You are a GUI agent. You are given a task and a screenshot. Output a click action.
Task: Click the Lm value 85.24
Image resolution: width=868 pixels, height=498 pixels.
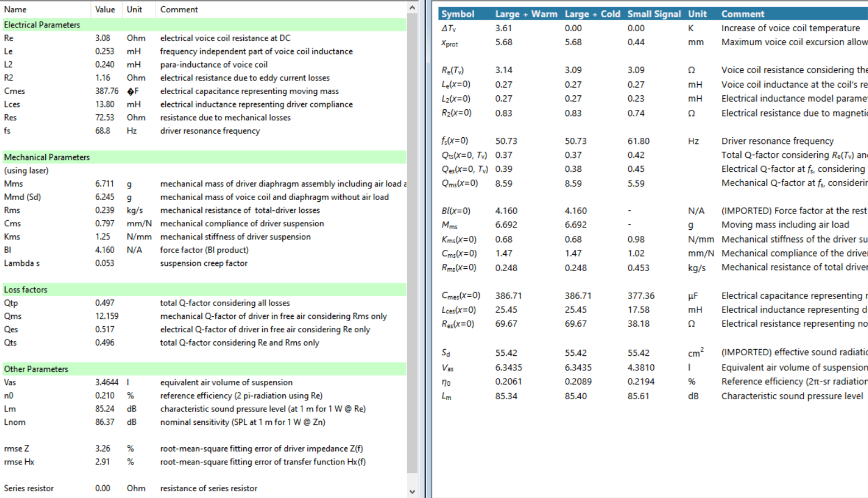tap(104, 409)
